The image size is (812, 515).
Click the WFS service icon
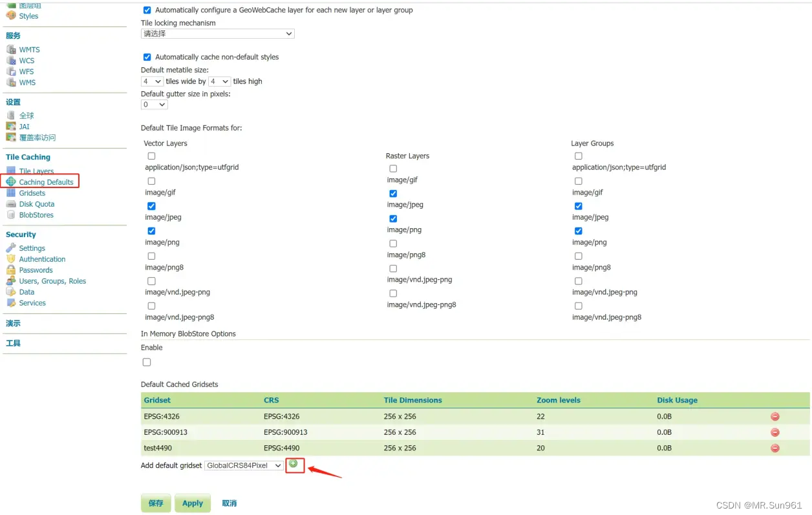[x=11, y=71]
